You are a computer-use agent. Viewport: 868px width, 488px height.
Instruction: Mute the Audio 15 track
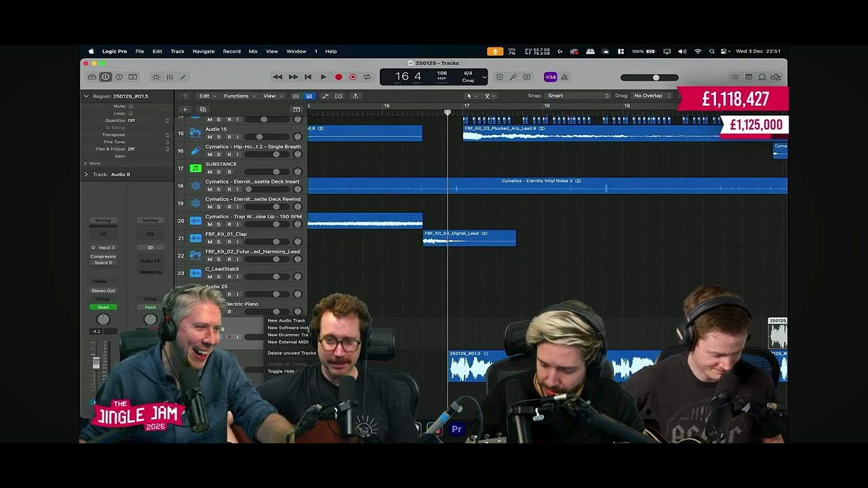(x=210, y=137)
